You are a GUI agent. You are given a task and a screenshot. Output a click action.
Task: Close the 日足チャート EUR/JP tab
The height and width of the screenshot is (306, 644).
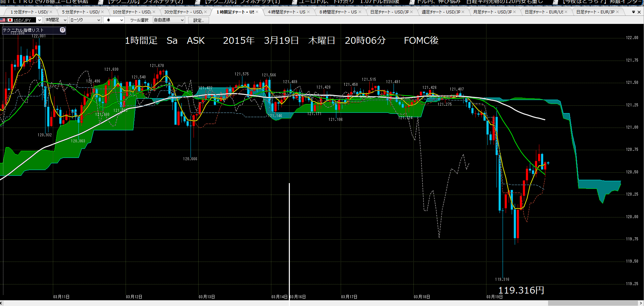tap(618, 12)
